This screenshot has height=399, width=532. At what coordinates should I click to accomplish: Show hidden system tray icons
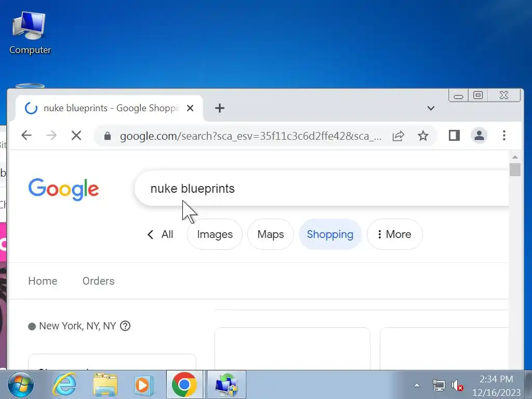417,385
